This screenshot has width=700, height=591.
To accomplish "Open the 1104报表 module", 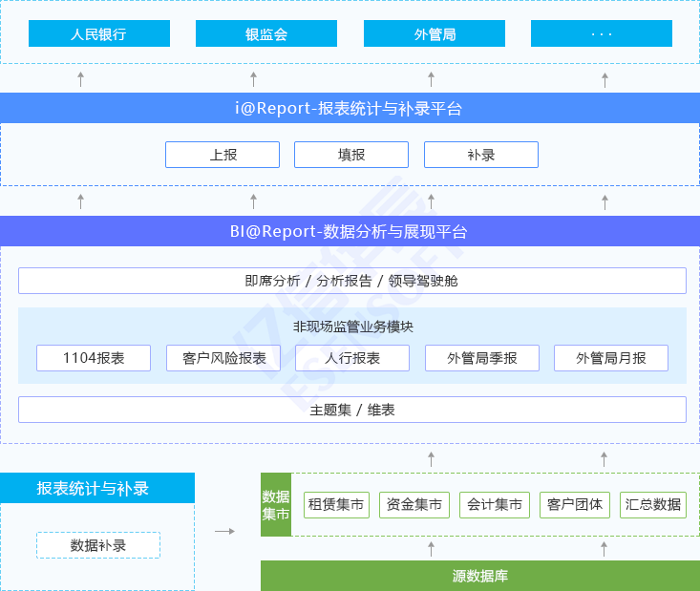I will coord(94,358).
